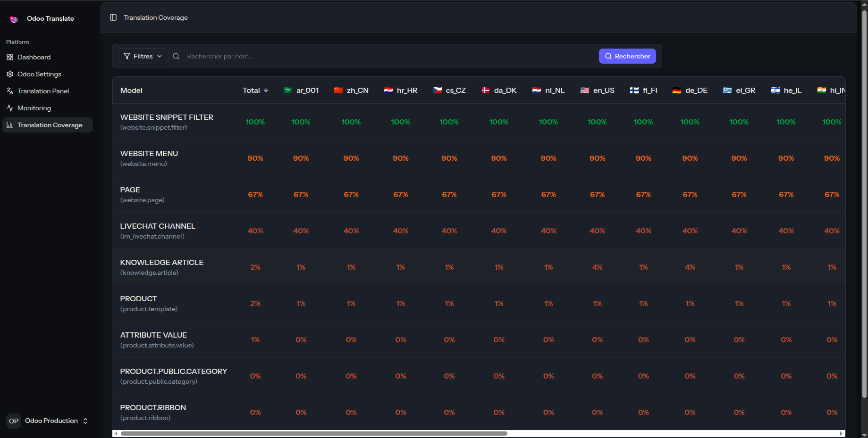Click the Odoo Settings gear icon
Image resolution: width=868 pixels, height=438 pixels.
coord(10,74)
